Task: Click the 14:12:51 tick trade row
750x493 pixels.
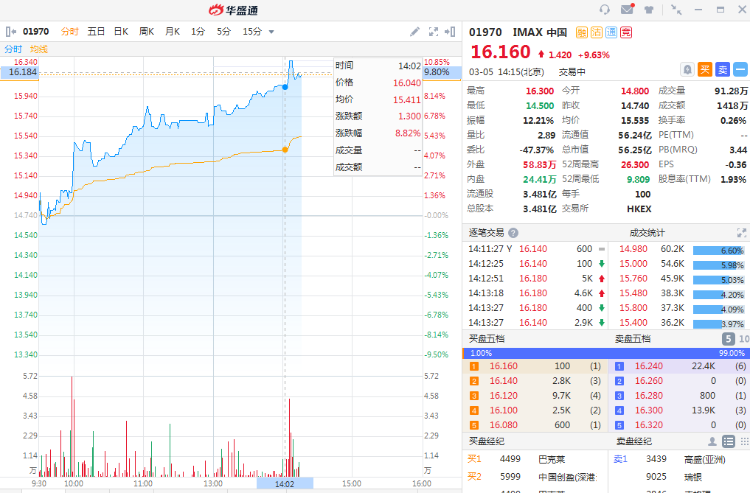Action: click(536, 279)
